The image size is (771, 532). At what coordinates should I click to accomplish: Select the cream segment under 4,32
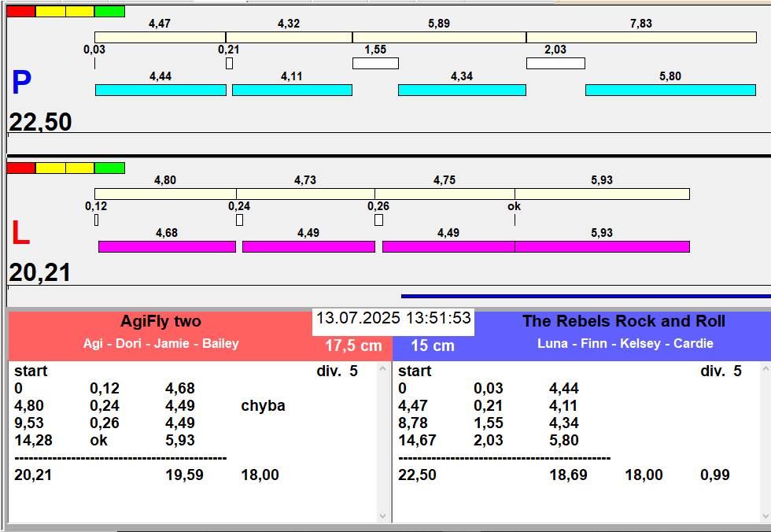(290, 37)
